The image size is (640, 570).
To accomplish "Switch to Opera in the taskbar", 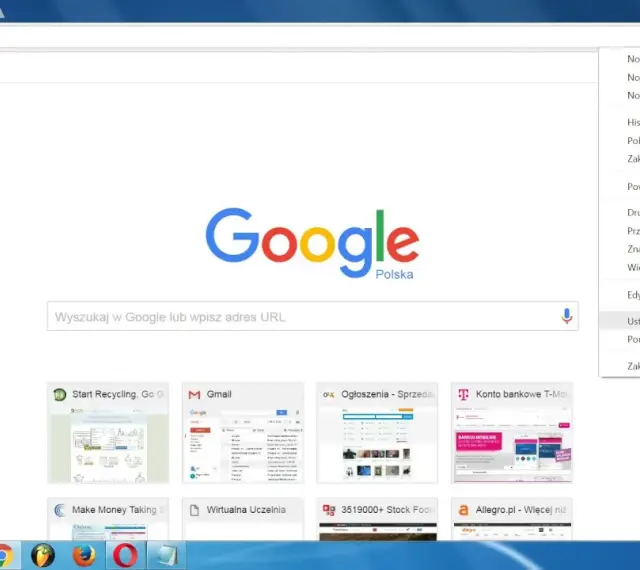I will 125,556.
